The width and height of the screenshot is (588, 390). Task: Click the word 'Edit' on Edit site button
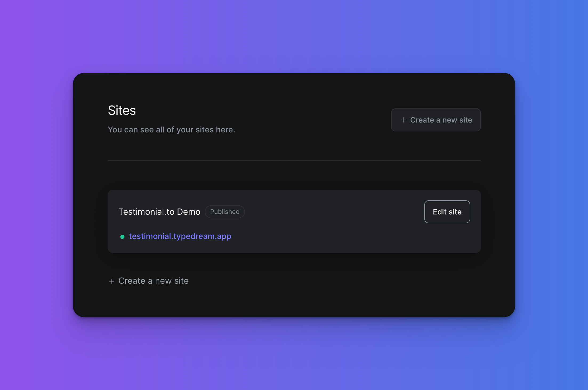(x=440, y=212)
